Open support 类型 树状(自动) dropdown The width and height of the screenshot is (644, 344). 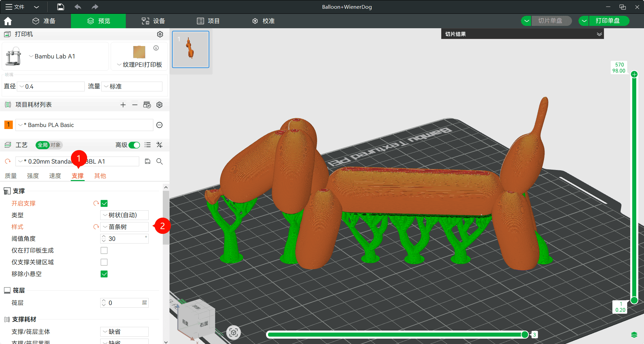click(124, 215)
